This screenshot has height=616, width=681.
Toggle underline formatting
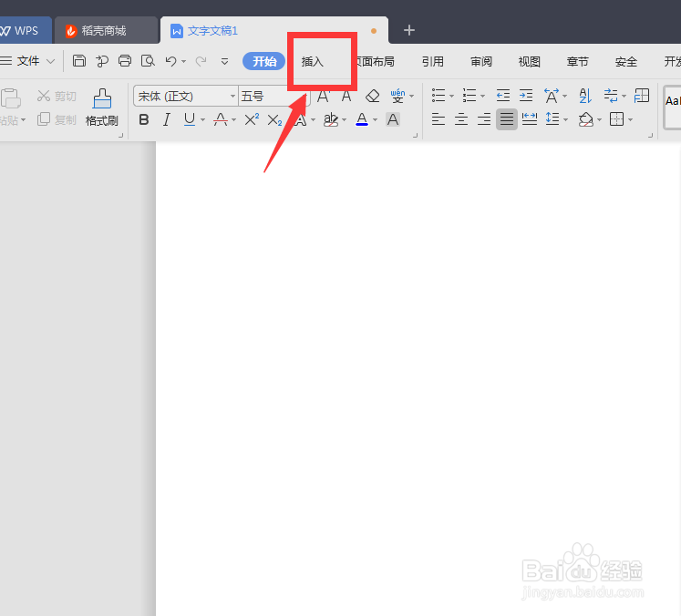coord(190,119)
